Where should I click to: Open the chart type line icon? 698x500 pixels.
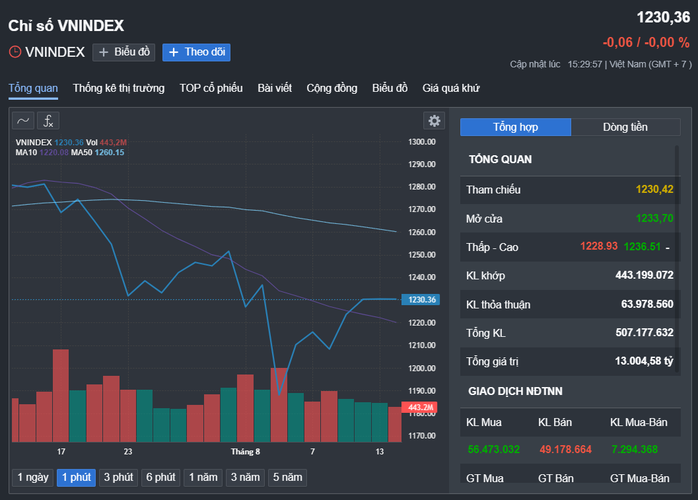(x=23, y=121)
